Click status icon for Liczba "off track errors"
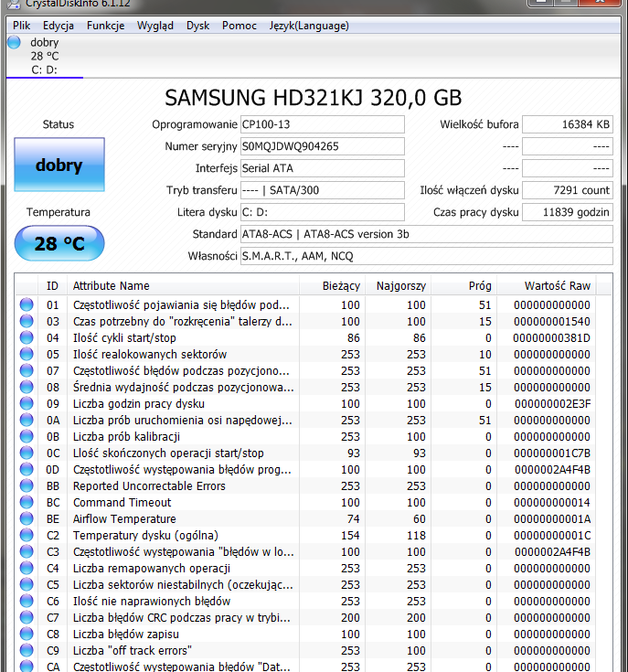Viewport: 628px width, 672px height. (x=27, y=650)
